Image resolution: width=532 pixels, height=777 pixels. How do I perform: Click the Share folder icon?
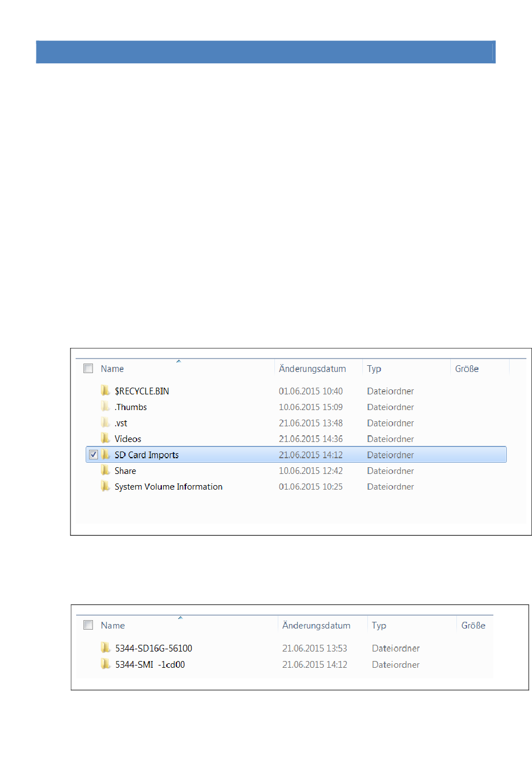[x=105, y=470]
